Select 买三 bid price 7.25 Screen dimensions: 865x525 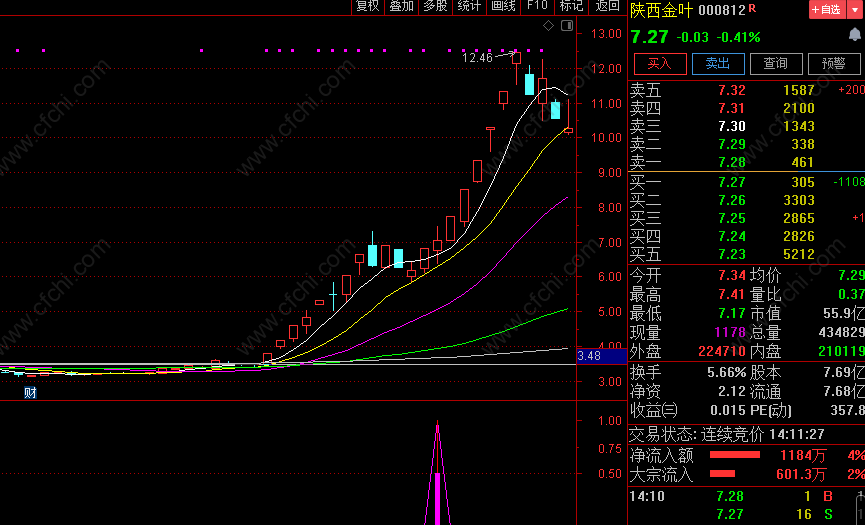(x=731, y=218)
